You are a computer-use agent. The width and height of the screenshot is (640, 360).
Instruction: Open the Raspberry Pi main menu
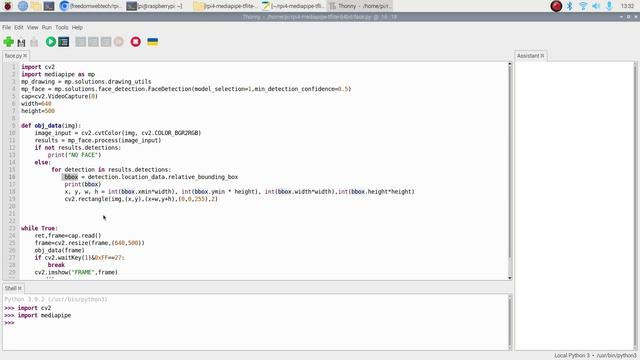(8, 6)
